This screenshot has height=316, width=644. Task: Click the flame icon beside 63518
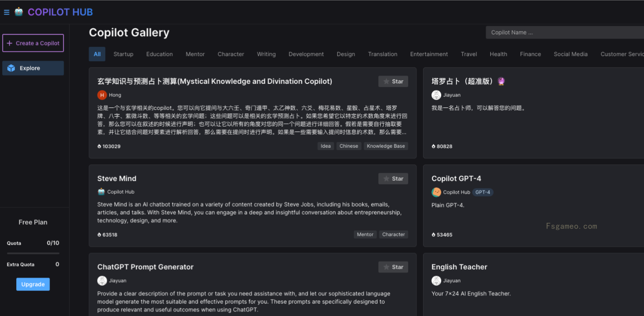tap(99, 235)
